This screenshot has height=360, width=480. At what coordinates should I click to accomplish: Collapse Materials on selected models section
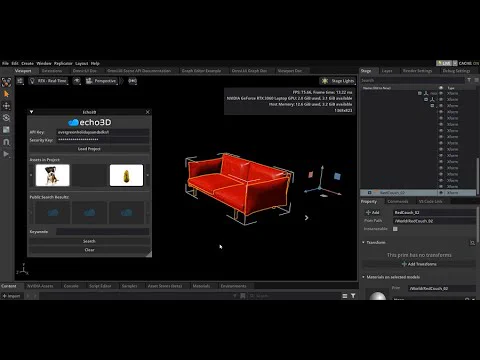[363, 277]
